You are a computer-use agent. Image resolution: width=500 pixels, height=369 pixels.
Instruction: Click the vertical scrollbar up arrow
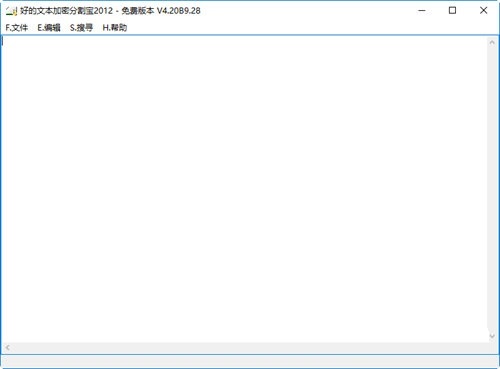pos(492,42)
